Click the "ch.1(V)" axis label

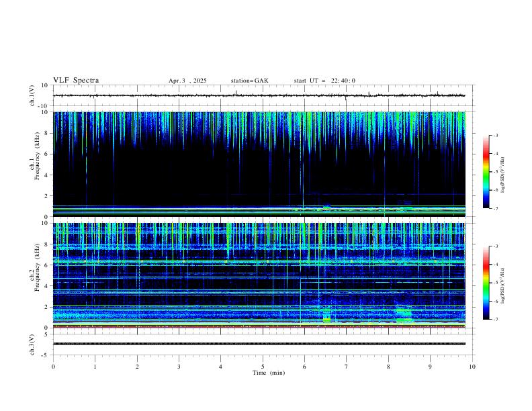(x=32, y=95)
